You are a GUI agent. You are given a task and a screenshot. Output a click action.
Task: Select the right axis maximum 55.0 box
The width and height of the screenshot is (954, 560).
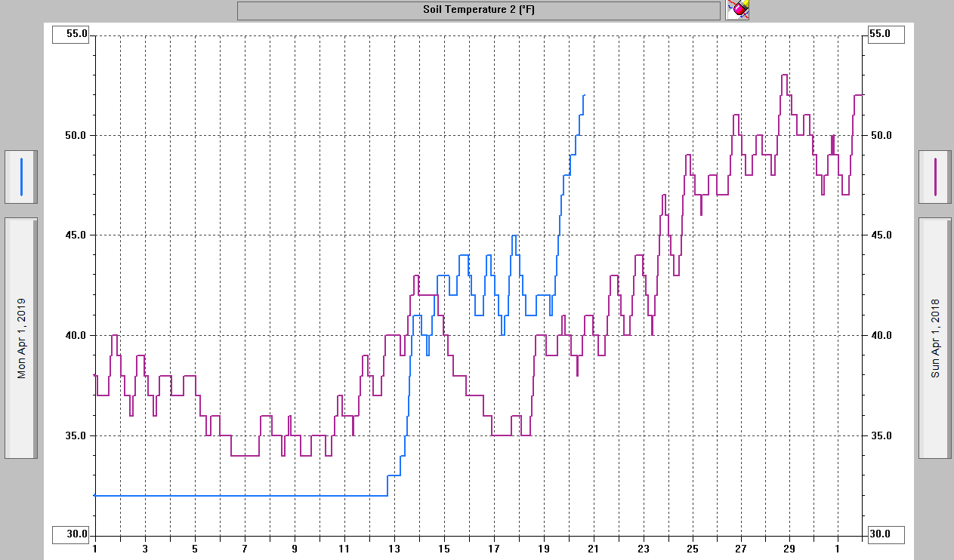coord(885,34)
